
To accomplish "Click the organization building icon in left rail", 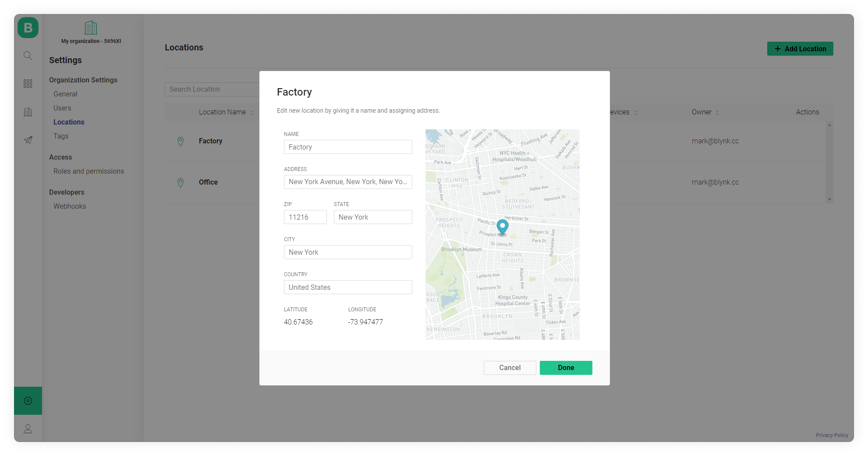I will point(28,112).
